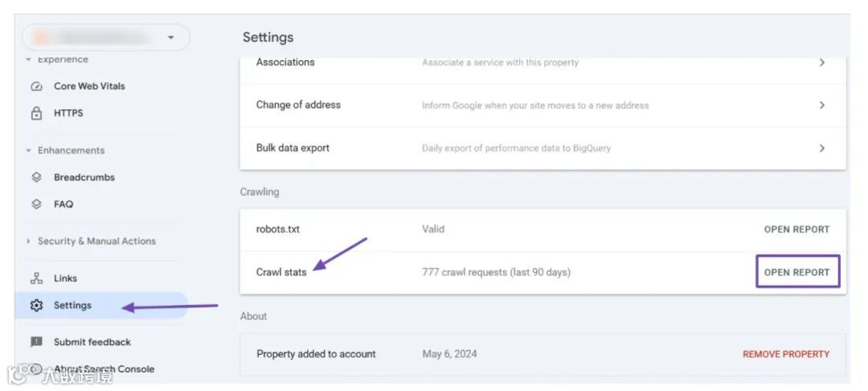Open the property selector dropdown
Image resolution: width=868 pixels, height=391 pixels.
coord(170,38)
